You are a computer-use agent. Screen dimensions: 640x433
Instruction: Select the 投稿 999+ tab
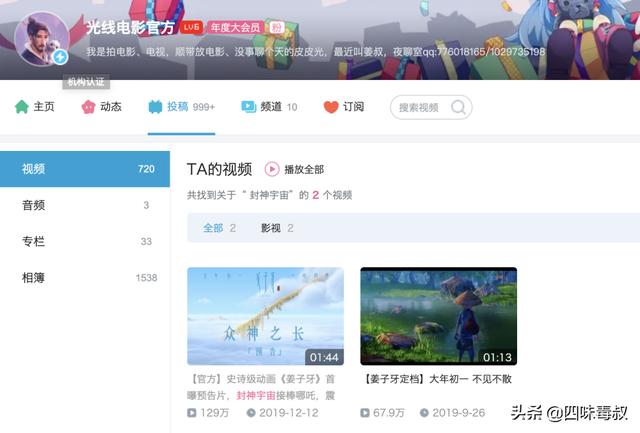click(181, 107)
